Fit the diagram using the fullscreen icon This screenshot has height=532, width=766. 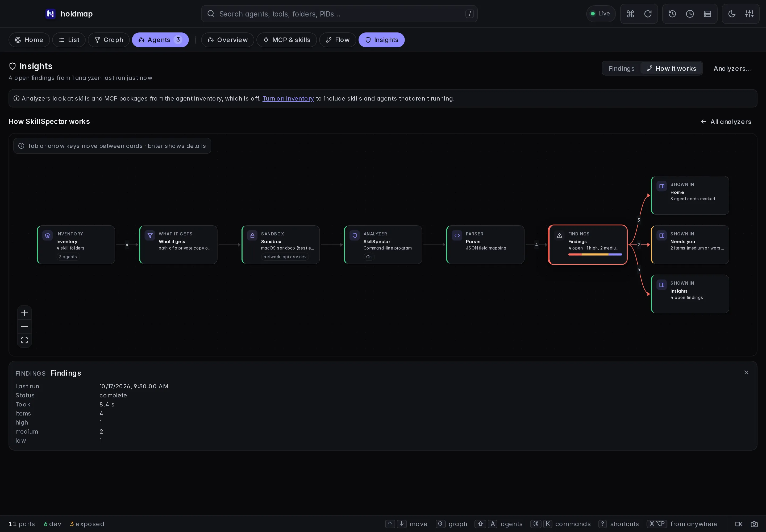click(24, 340)
